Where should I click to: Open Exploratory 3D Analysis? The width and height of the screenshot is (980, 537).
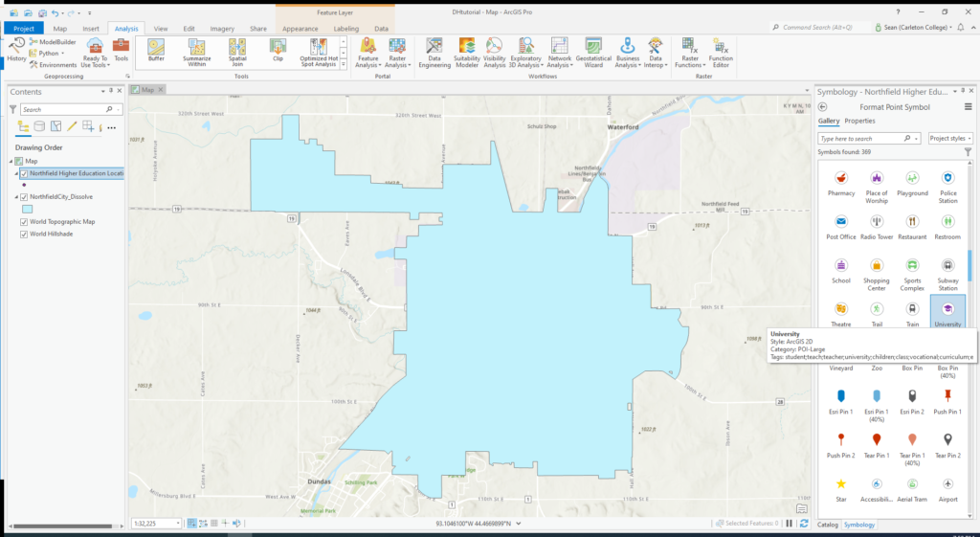pyautogui.click(x=525, y=53)
